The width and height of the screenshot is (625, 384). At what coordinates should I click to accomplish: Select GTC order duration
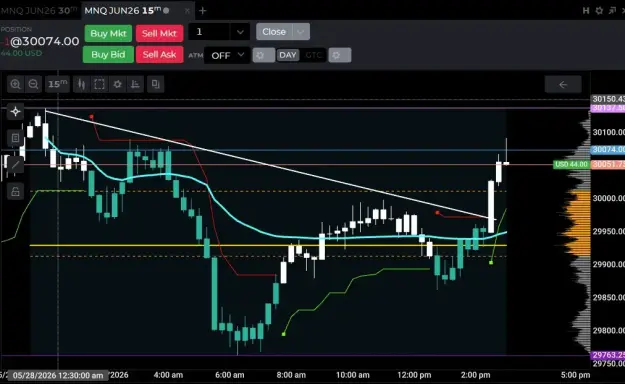(313, 55)
